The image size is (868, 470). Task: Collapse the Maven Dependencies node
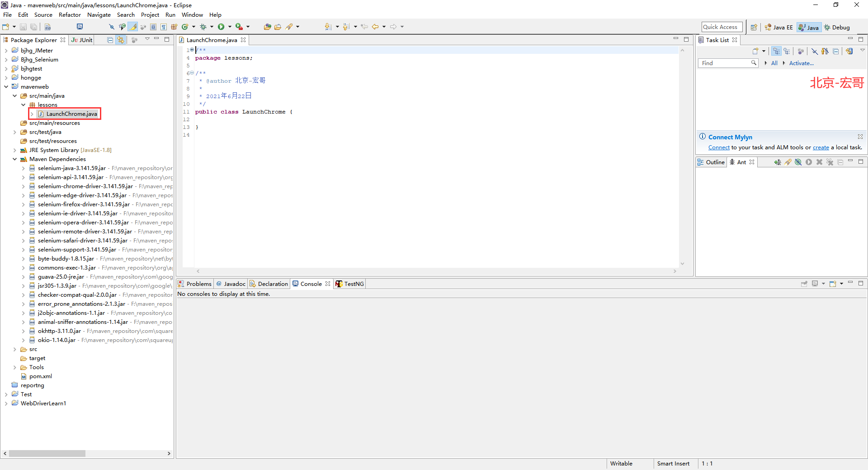pos(14,159)
